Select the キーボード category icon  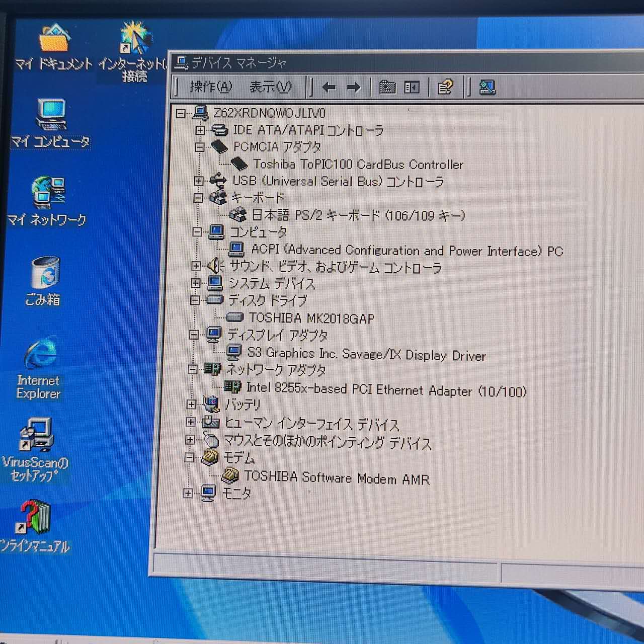[x=217, y=198]
